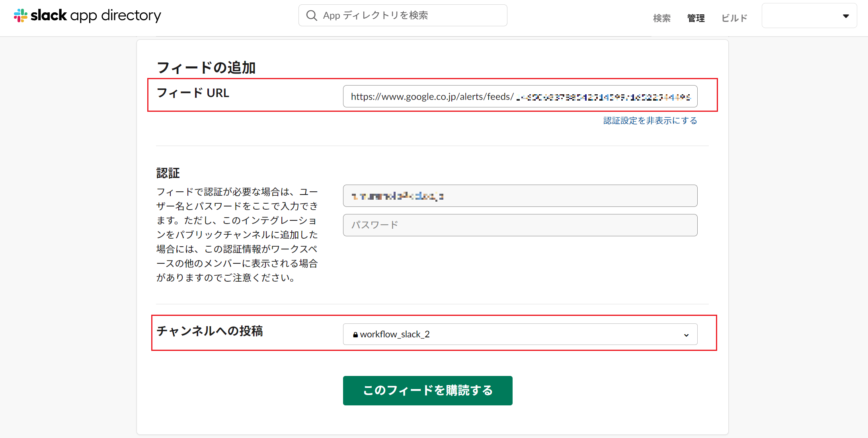Click the チャンネルへの投稿 label
This screenshot has width=868, height=438.
click(210, 331)
